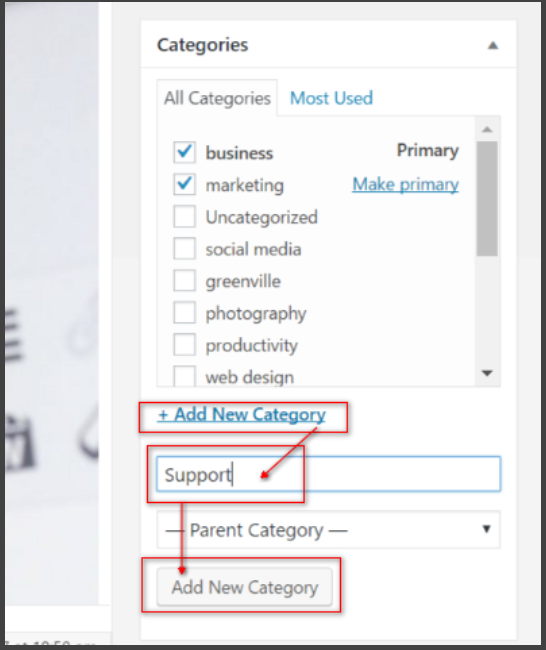This screenshot has height=650, width=546.
Task: Switch to the Most Used tab
Action: pyautogui.click(x=331, y=98)
